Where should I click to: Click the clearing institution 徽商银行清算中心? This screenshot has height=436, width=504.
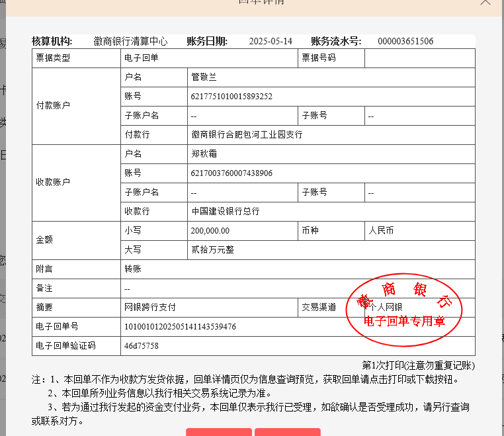130,42
